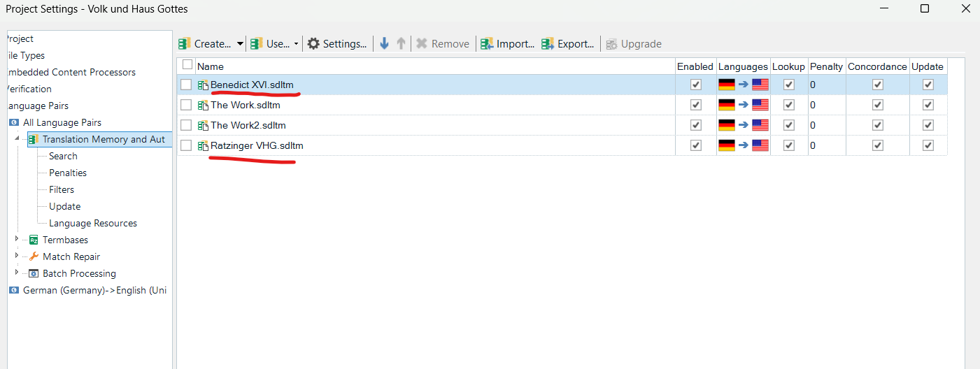This screenshot has width=980, height=369.
Task: Open Penalties in settings tree
Action: [x=68, y=173]
